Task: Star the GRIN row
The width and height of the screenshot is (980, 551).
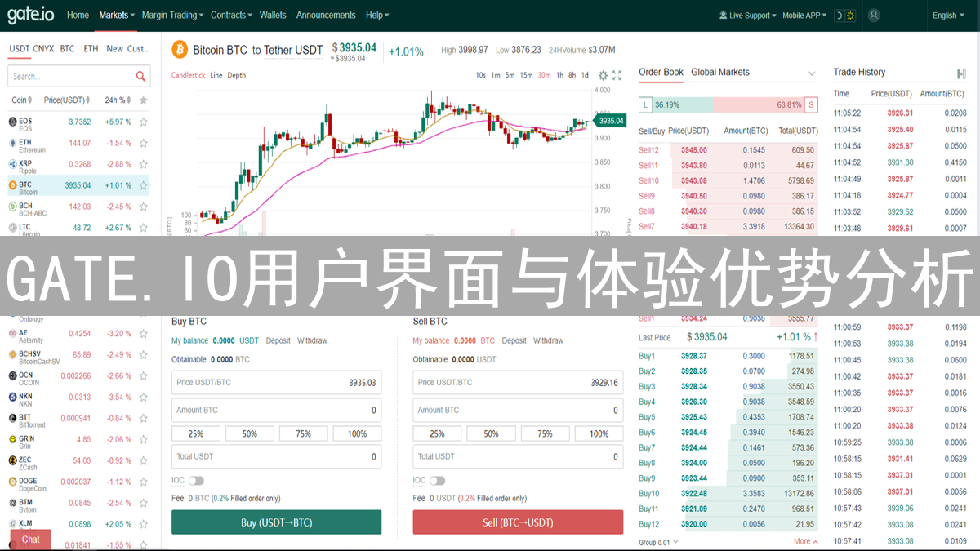Action: [144, 439]
